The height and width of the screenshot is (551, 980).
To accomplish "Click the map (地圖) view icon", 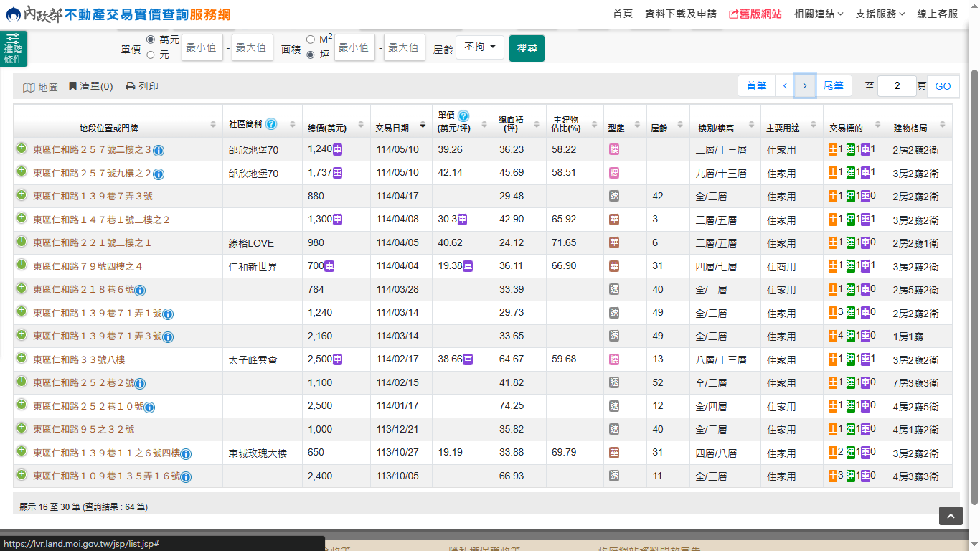I will click(x=29, y=87).
